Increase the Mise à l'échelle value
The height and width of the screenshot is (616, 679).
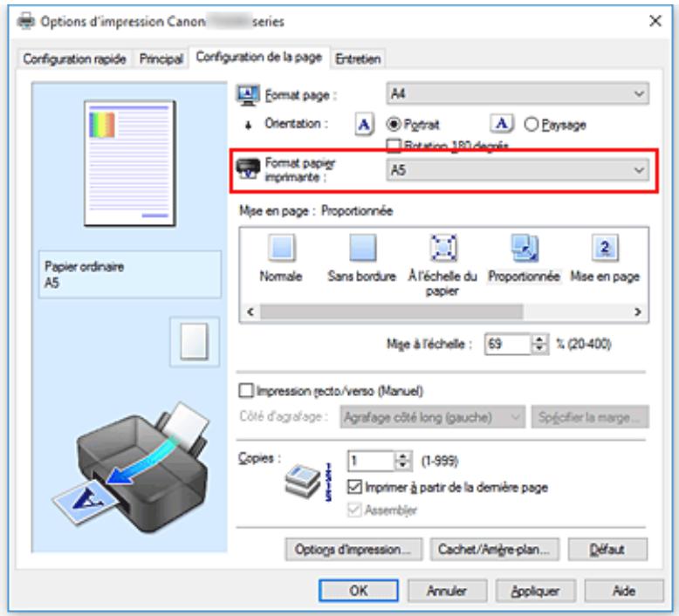[x=539, y=339]
